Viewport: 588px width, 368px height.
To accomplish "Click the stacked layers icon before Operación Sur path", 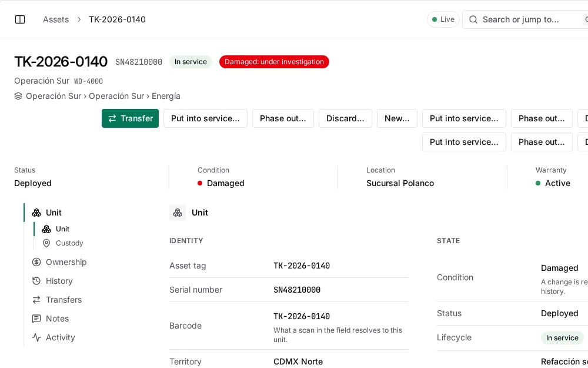I will [x=18, y=96].
